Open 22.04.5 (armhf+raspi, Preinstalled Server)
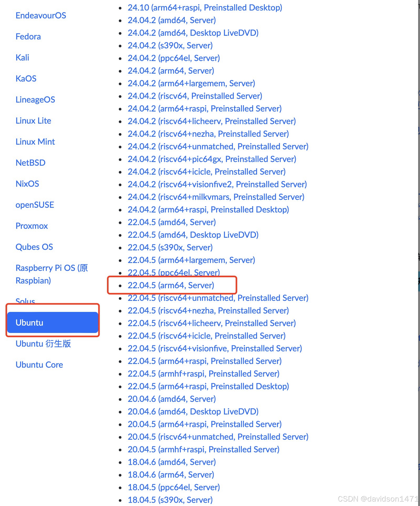 pos(204,374)
